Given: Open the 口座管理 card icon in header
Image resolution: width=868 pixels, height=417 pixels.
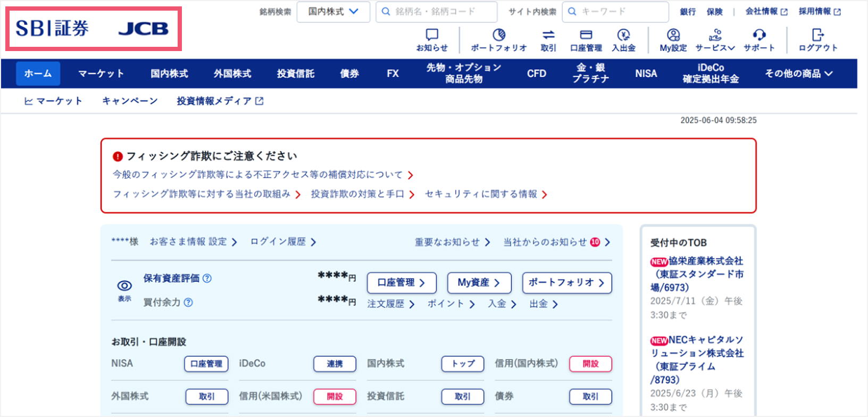Looking at the screenshot, I should pos(586,35).
